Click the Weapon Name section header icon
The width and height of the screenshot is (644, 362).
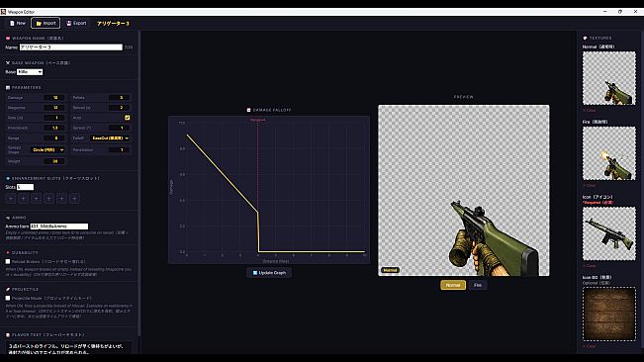(8, 39)
